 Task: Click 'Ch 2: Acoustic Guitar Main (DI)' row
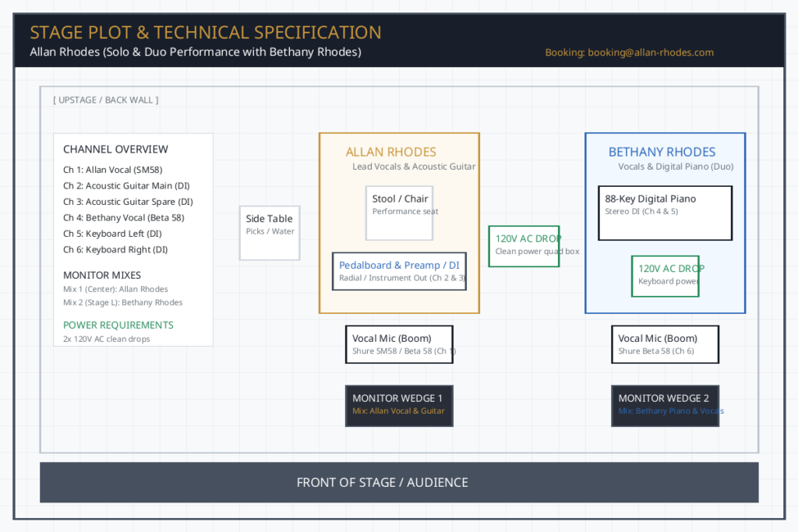(x=126, y=185)
